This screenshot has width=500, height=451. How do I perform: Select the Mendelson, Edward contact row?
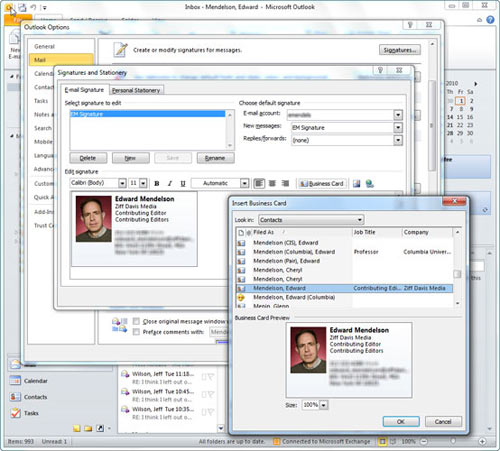coord(345,288)
